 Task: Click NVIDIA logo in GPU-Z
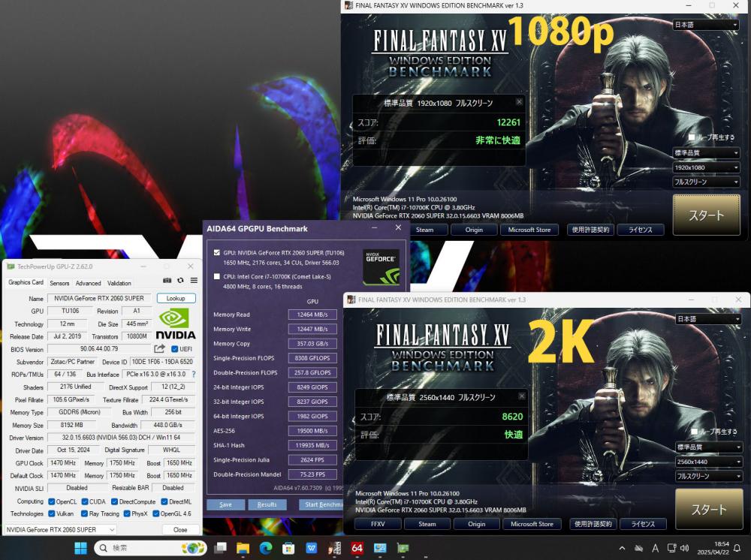[x=175, y=324]
